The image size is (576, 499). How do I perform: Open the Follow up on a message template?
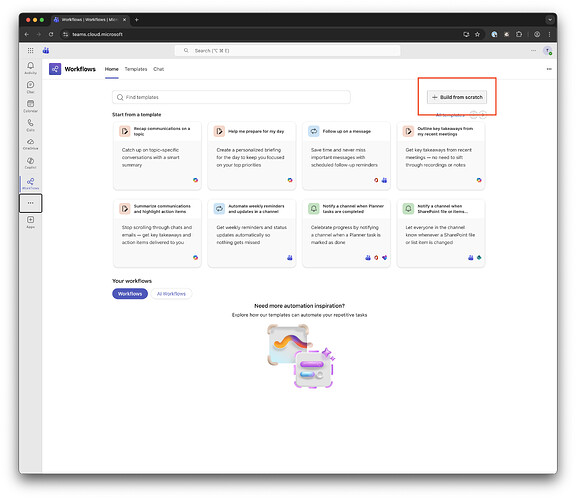[x=346, y=156]
